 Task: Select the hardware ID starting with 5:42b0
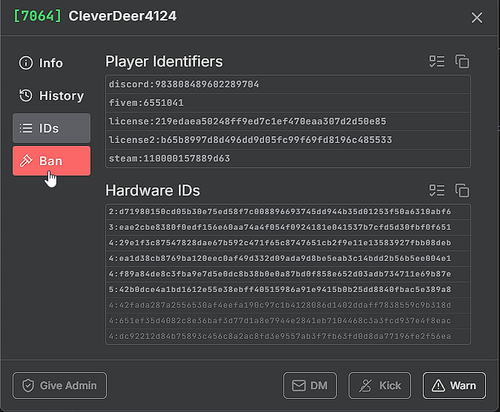(x=288, y=289)
